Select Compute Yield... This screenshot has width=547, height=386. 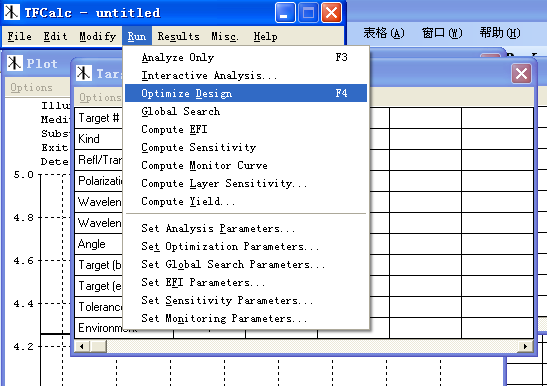tap(246, 201)
